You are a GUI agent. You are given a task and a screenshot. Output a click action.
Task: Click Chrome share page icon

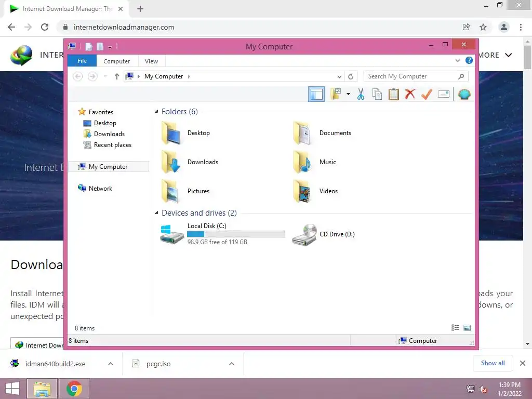coord(467,27)
